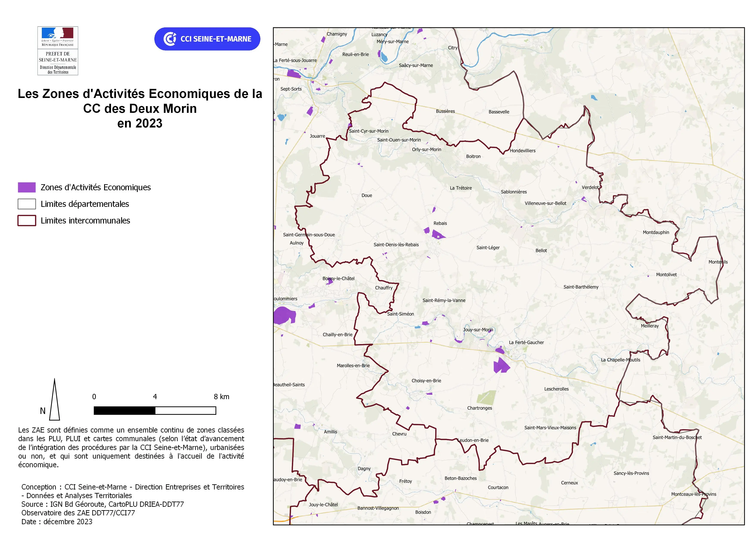This screenshot has width=756, height=535.
Task: Click the 'La Chapelle-Moutils' label
Action: pos(621,360)
